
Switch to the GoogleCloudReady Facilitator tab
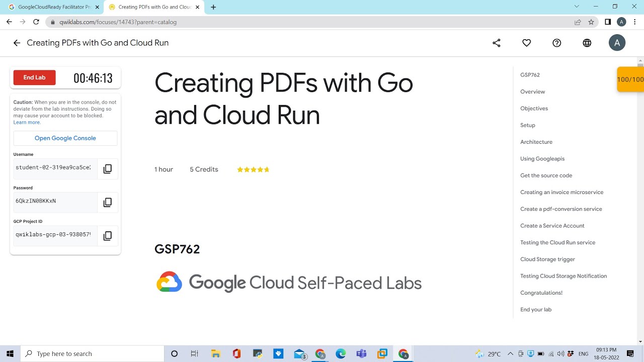pyautogui.click(x=53, y=7)
